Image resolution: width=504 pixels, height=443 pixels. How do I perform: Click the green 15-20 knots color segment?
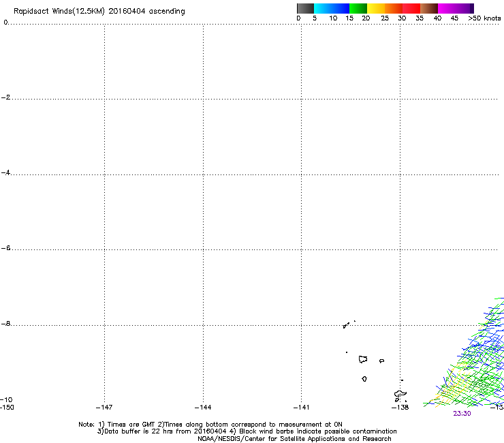[x=358, y=8]
